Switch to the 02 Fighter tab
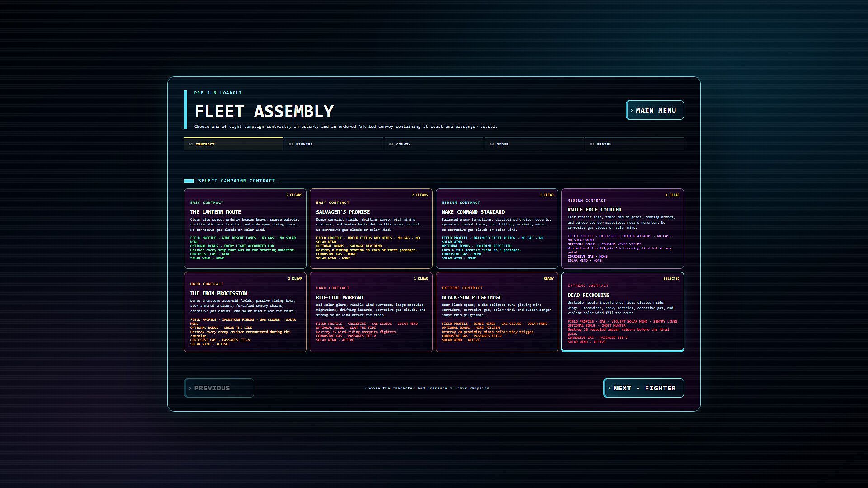The height and width of the screenshot is (488, 868). pyautogui.click(x=334, y=144)
